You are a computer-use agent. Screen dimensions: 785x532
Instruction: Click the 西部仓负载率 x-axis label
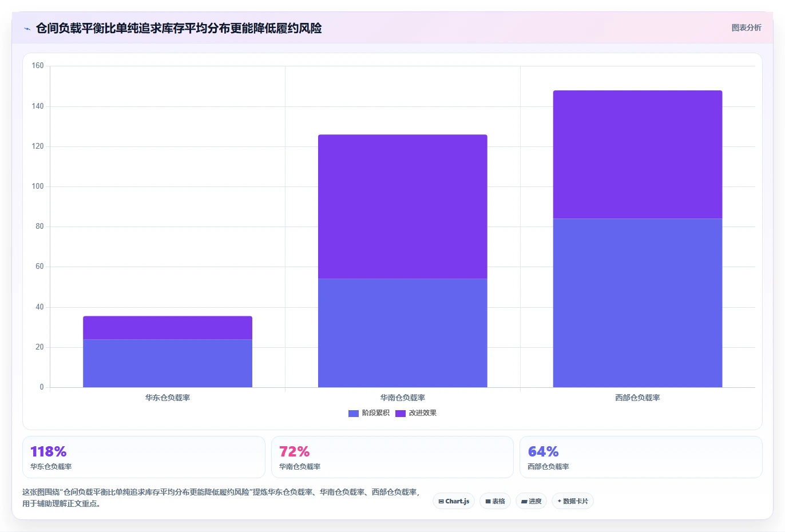point(637,398)
